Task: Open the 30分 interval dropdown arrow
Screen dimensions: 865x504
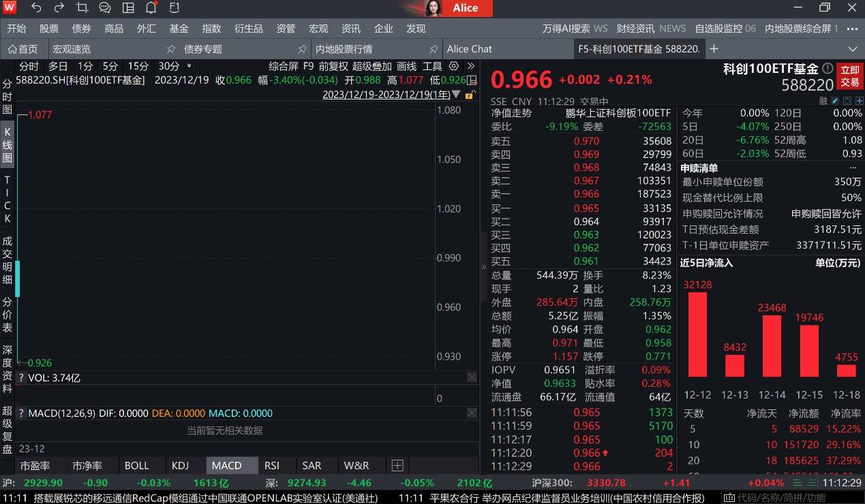Action: [189, 66]
